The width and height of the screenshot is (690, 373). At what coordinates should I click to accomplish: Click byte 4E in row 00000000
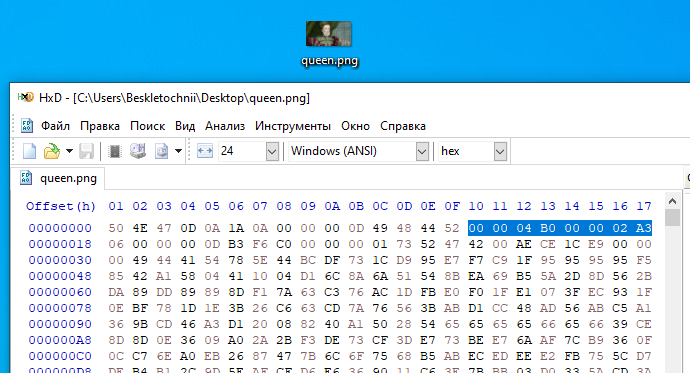point(140,228)
